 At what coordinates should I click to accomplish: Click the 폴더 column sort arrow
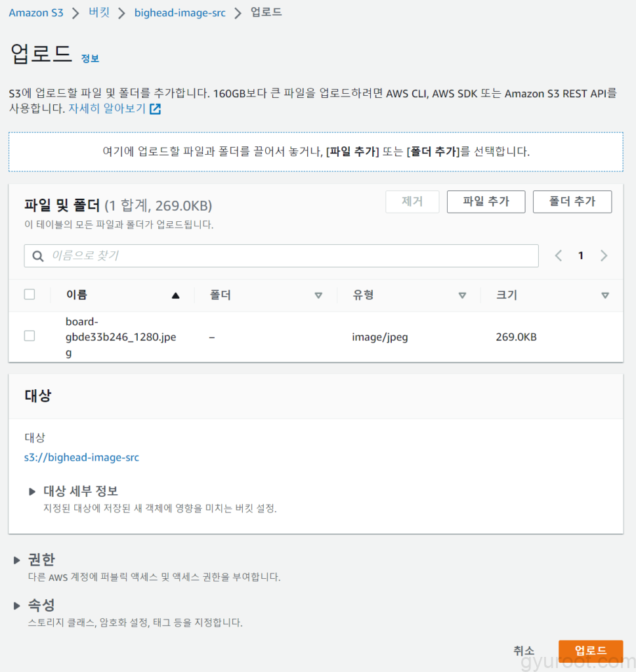pos(318,295)
